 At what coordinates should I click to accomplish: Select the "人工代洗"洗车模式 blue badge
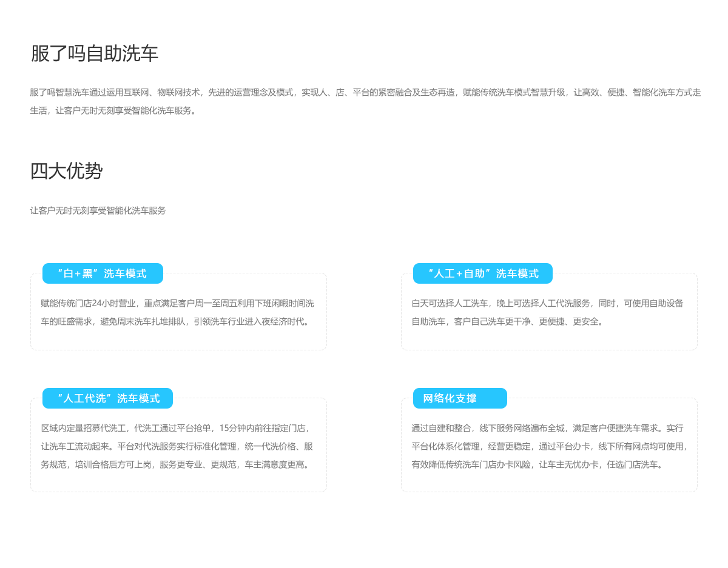[x=107, y=398]
